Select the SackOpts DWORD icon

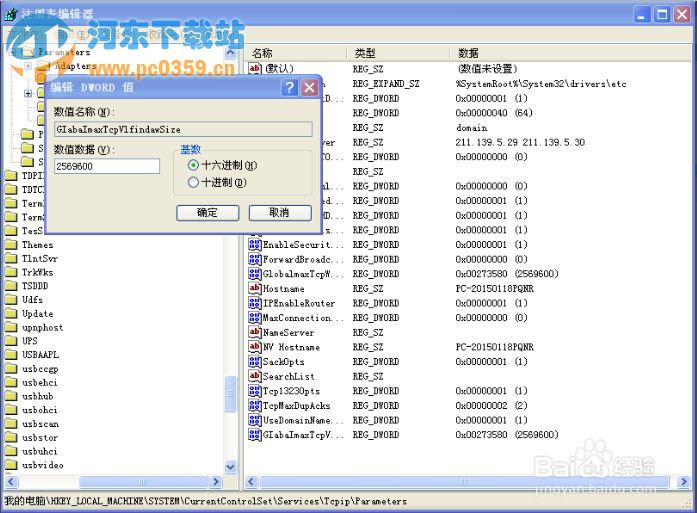(255, 361)
